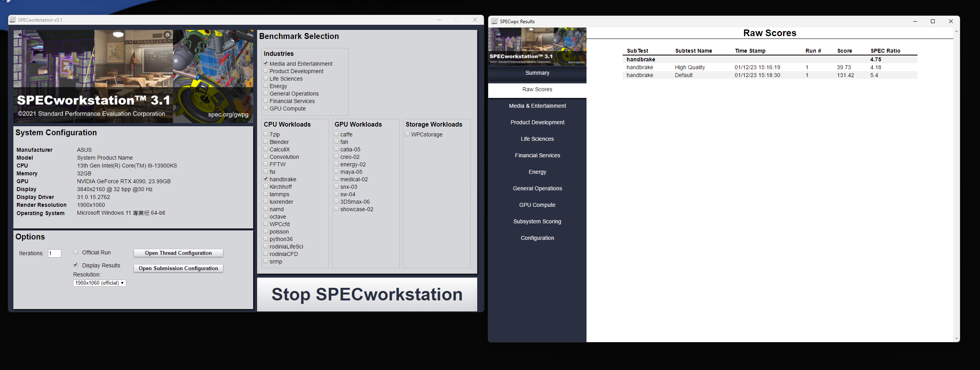Check the 3DSmax-06 GPU workload

336,201
